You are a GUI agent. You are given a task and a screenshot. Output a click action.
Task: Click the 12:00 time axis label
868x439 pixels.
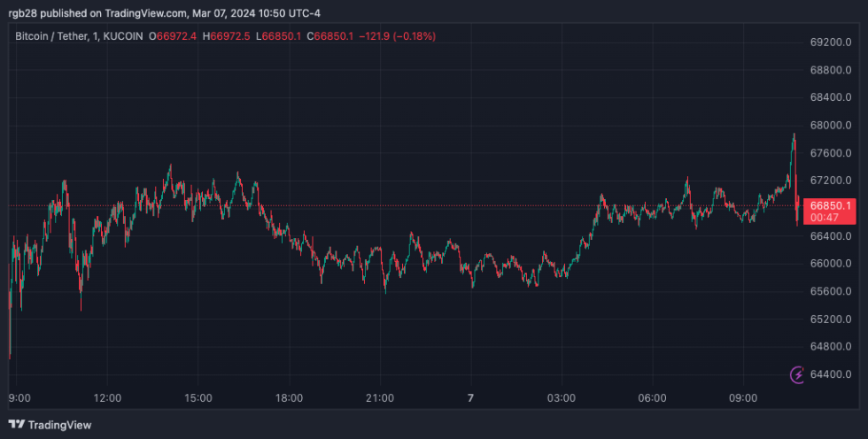(x=107, y=398)
